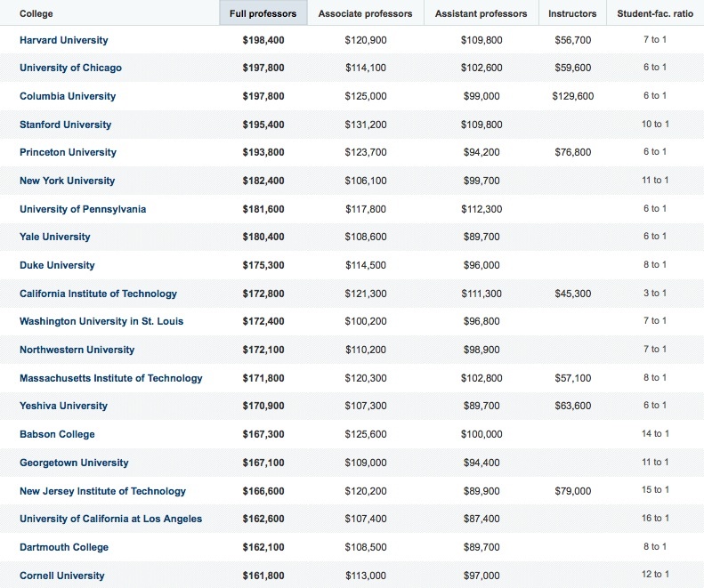
Task: Click the California Institute of Technology link
Action: click(98, 294)
